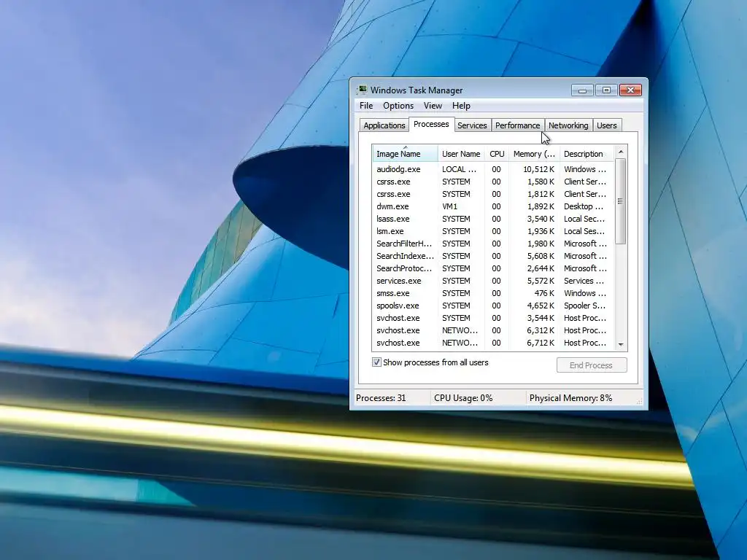Click the 10,512 K memory value
747x560 pixels.
[x=538, y=169]
